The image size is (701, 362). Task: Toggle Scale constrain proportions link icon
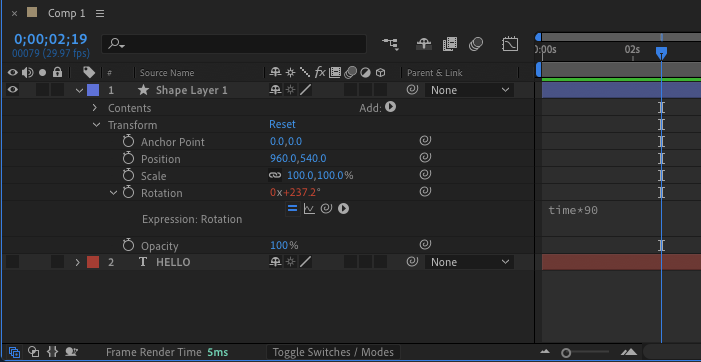274,176
